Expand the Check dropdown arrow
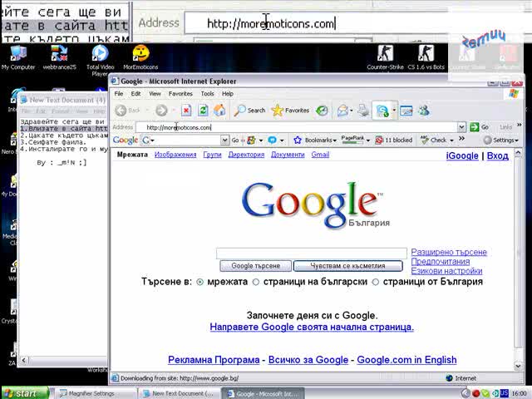This screenshot has width=532, height=399. [x=451, y=140]
